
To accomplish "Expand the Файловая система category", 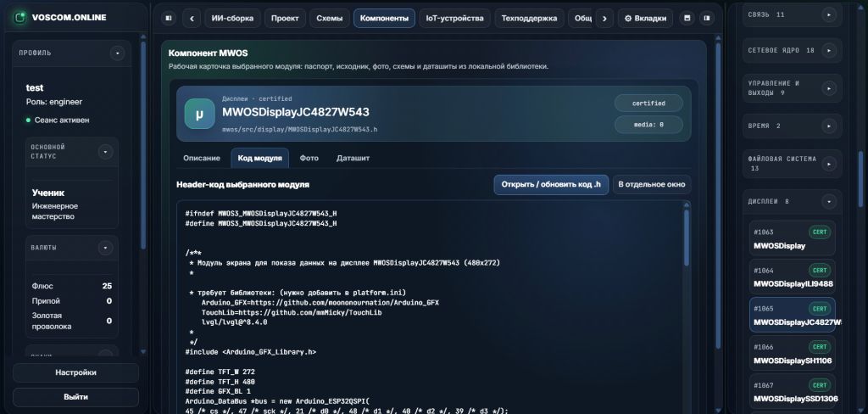I will point(829,164).
